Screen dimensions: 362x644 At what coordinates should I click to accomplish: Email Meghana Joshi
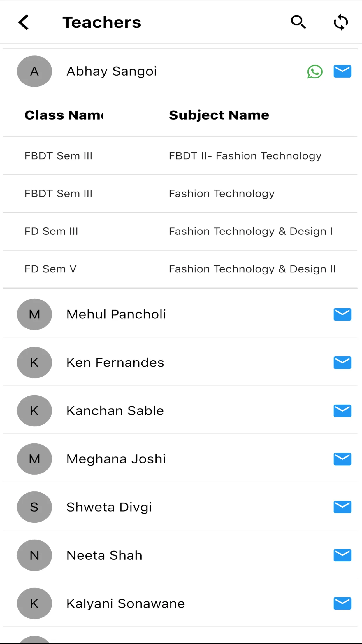tap(342, 459)
